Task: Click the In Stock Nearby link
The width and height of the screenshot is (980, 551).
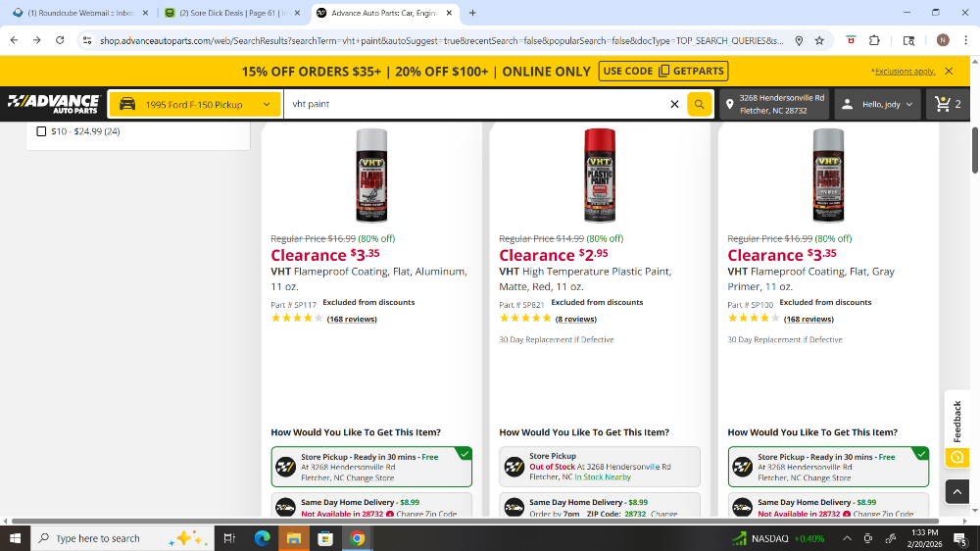Action: [x=603, y=477]
